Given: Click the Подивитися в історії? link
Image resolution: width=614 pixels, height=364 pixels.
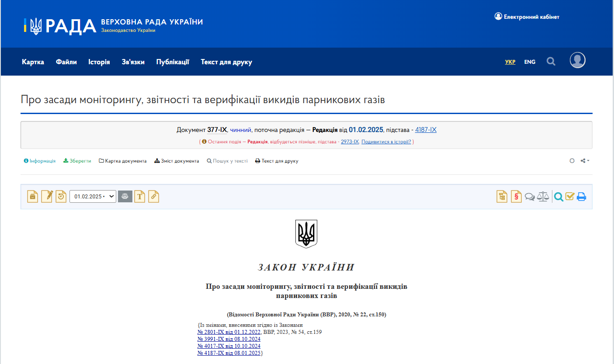Looking at the screenshot, I should [x=385, y=142].
